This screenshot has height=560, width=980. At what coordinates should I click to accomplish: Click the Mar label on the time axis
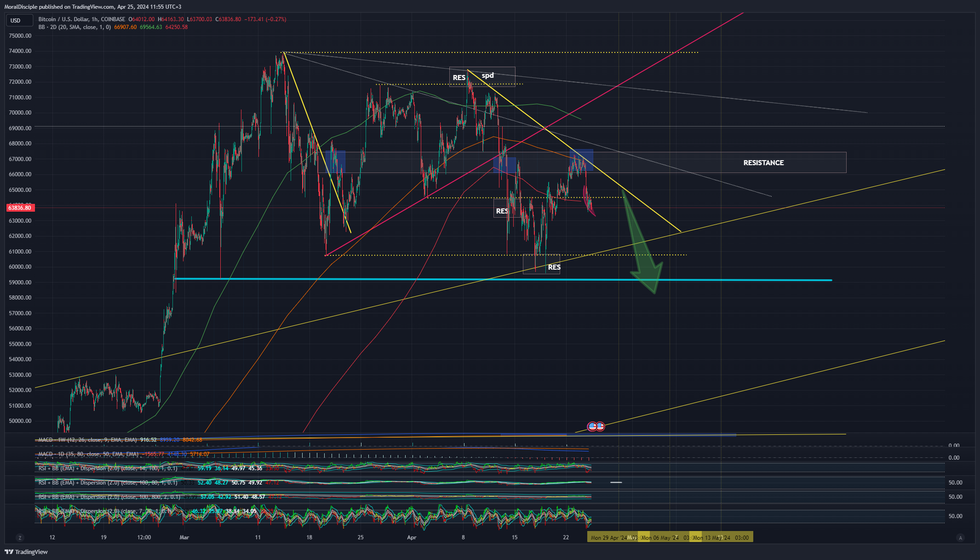point(184,537)
